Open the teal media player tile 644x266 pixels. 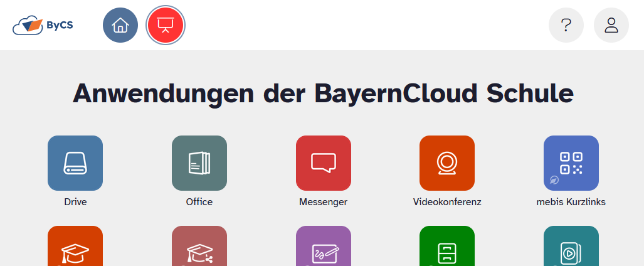(571, 248)
